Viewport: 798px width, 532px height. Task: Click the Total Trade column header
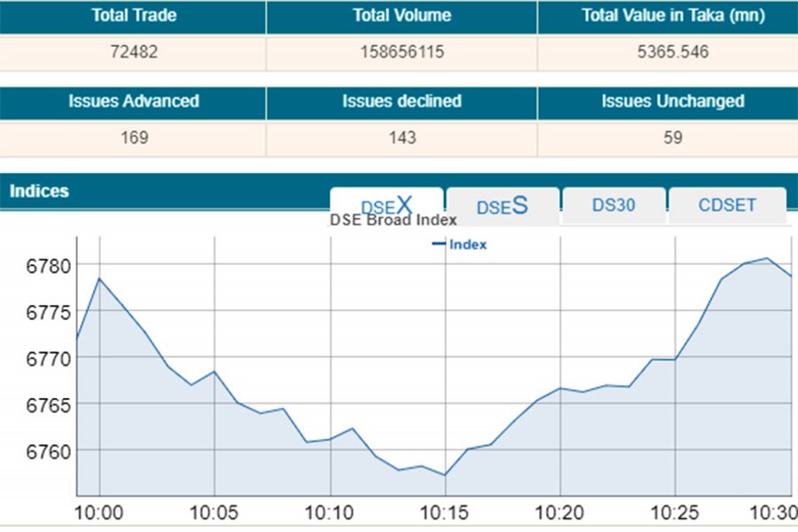133,16
